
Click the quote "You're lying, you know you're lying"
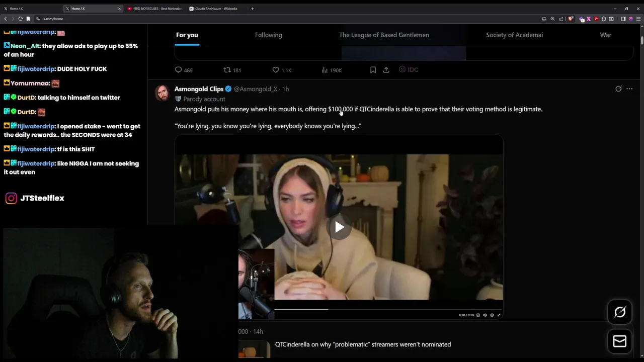tap(268, 126)
